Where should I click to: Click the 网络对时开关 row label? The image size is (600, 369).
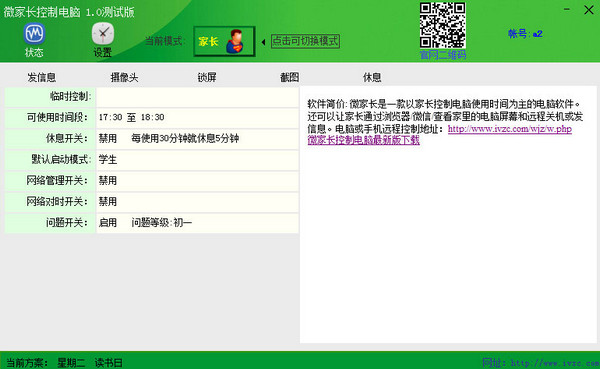(x=57, y=201)
